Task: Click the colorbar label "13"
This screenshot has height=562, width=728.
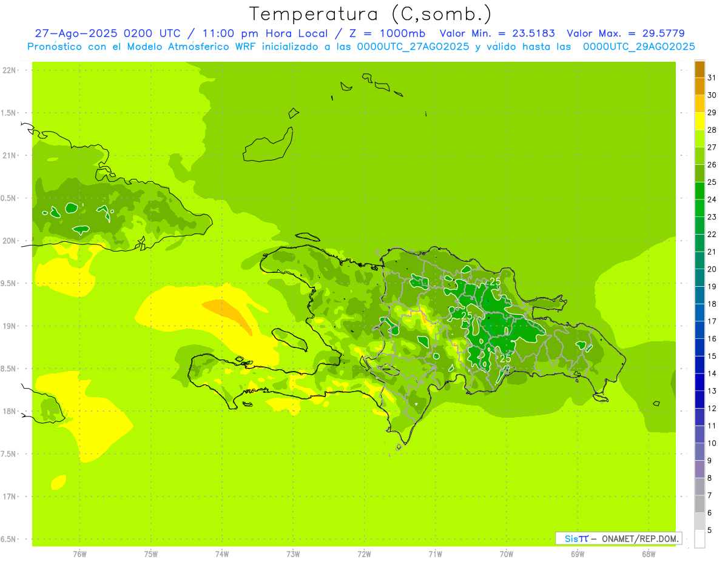Action: [x=712, y=391]
